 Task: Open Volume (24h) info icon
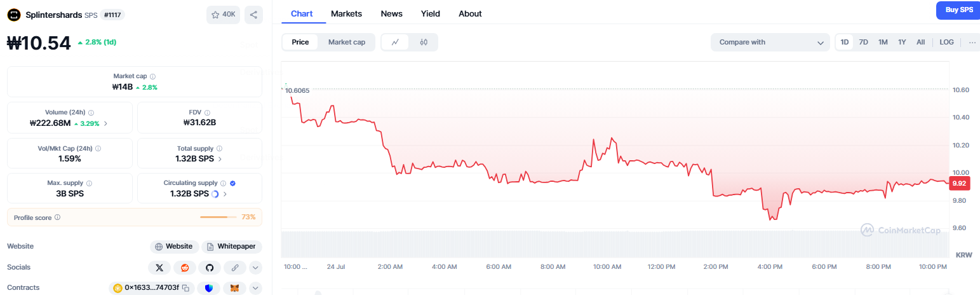pos(91,112)
